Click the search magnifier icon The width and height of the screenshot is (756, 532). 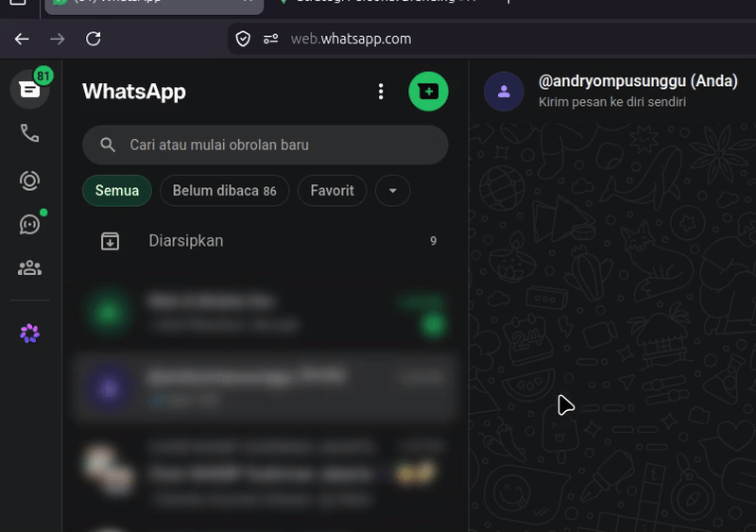click(x=108, y=145)
